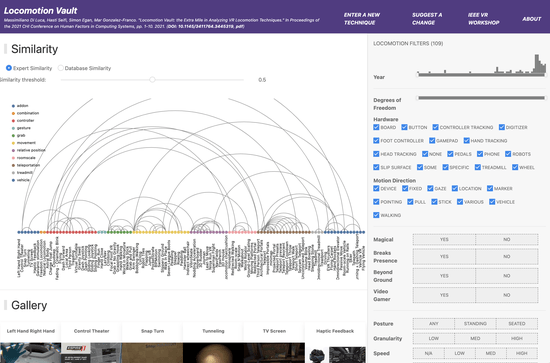
Task: Go to IEEE VR WORKSHOP page
Action: (483, 19)
